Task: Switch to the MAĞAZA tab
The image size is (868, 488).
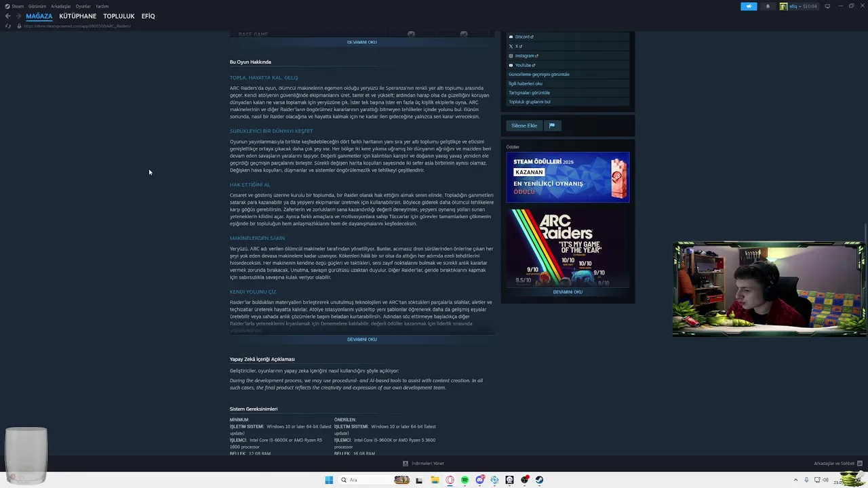Action: coord(39,16)
